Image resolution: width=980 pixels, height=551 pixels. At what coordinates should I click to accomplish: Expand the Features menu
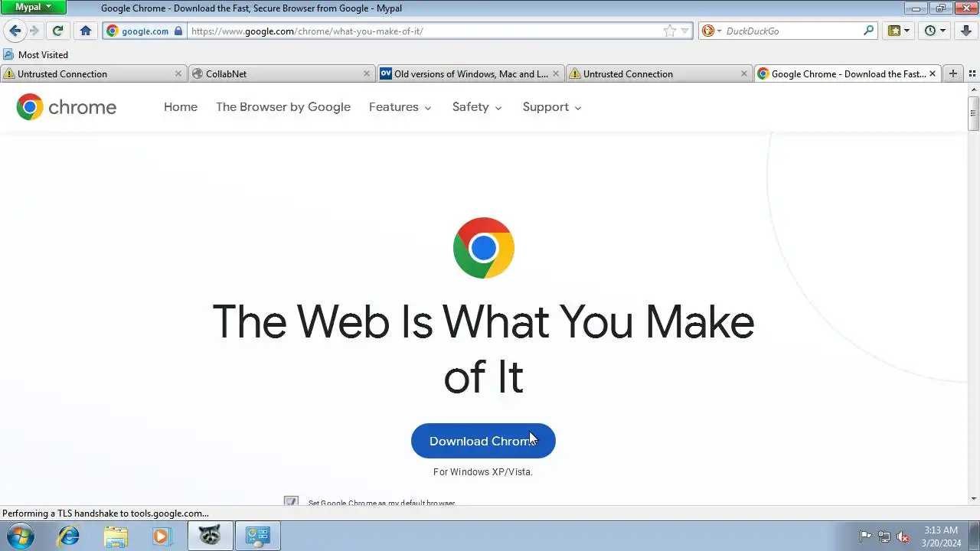point(400,107)
